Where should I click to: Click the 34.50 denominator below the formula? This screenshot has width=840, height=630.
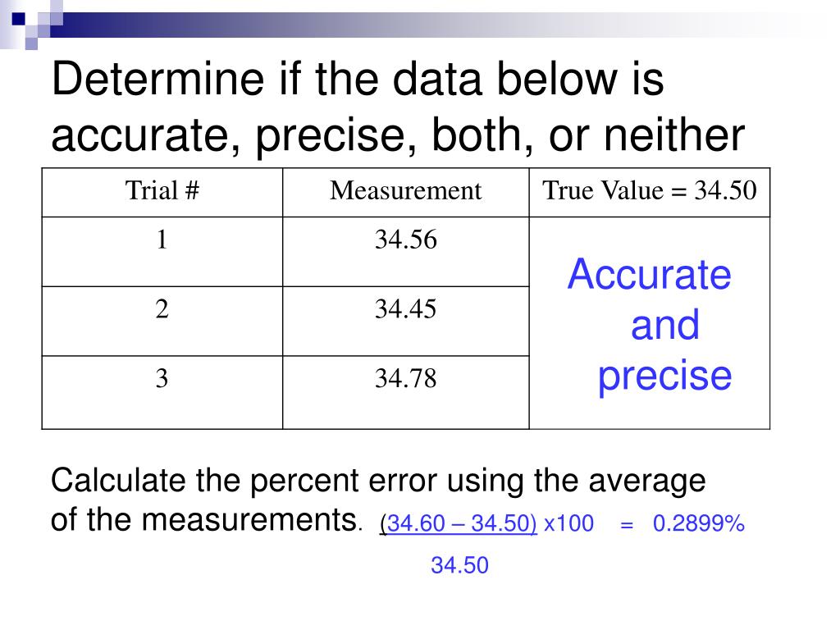pos(459,566)
